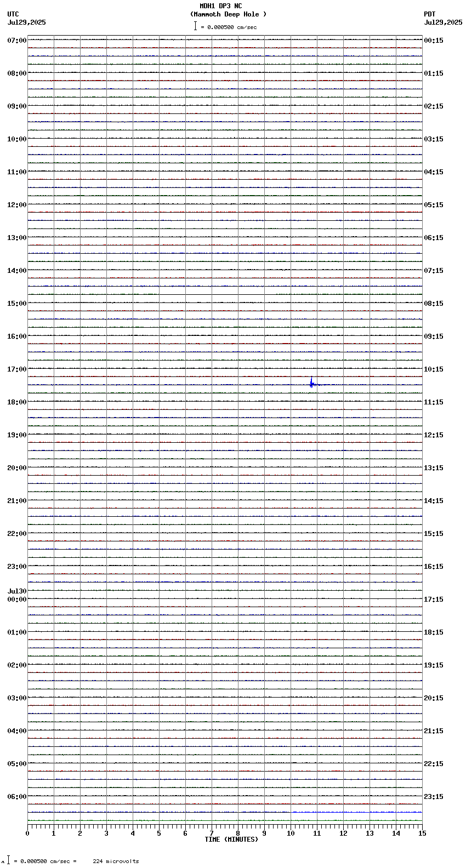Click the 08:00 UTC row label
This screenshot has height=868, width=466.
[x=17, y=73]
